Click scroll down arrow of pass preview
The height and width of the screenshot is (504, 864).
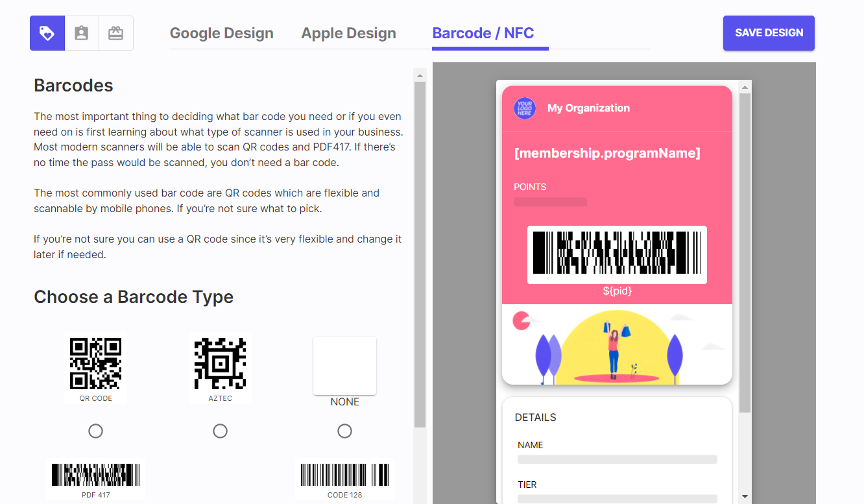point(745,497)
